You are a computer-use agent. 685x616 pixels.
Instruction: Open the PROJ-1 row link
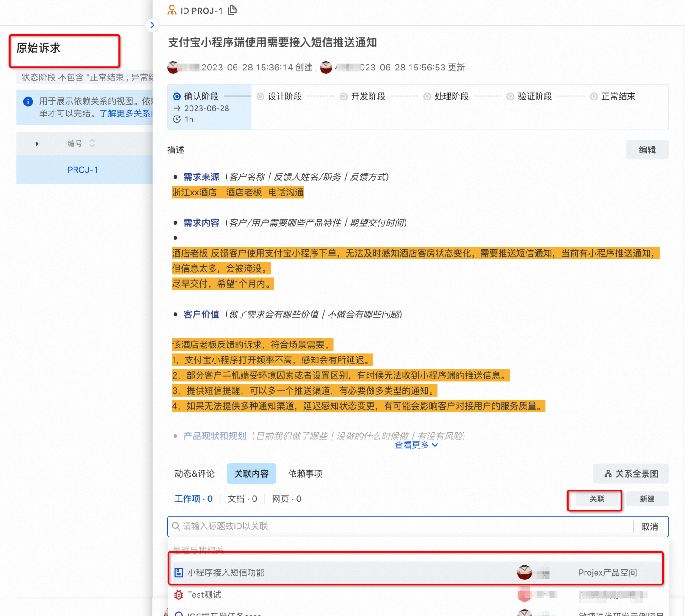[83, 170]
